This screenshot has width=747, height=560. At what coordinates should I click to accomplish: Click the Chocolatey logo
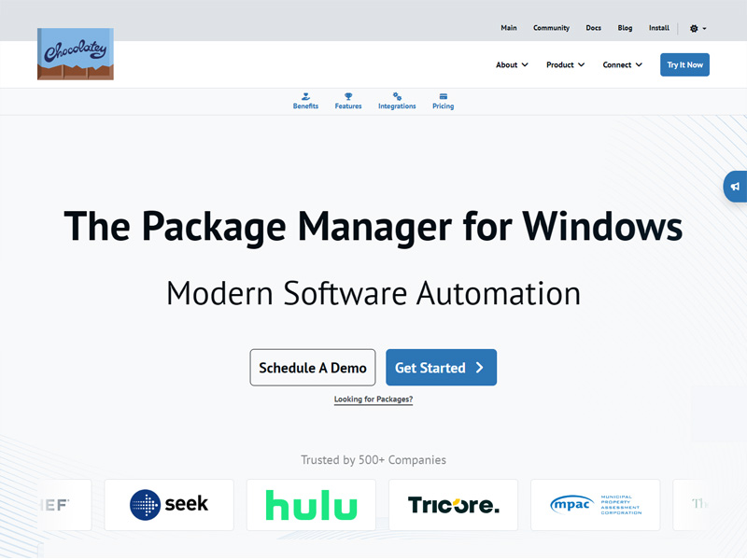pos(76,53)
